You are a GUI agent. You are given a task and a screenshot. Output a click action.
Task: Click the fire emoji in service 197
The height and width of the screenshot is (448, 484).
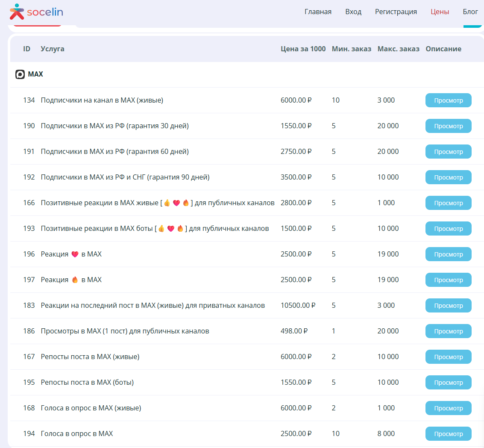click(75, 280)
